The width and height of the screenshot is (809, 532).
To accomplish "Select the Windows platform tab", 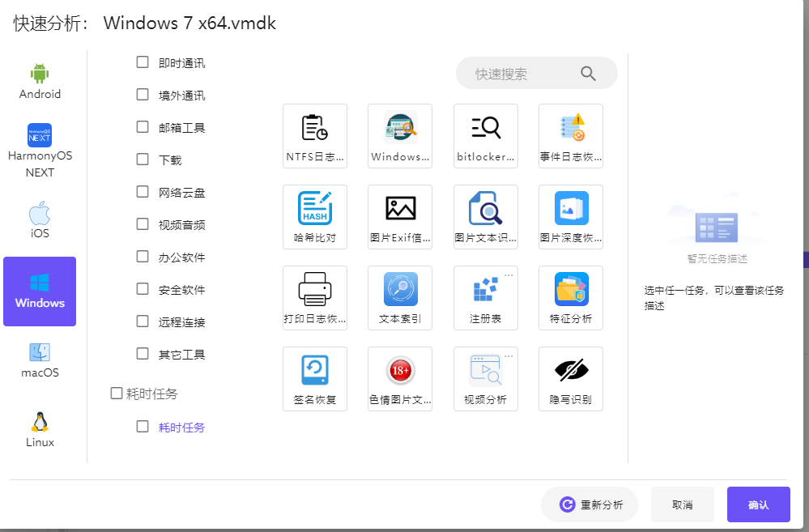I will coord(40,292).
